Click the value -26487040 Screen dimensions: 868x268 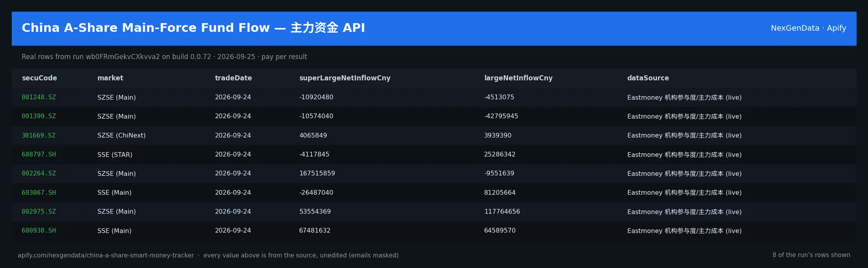[316, 192]
